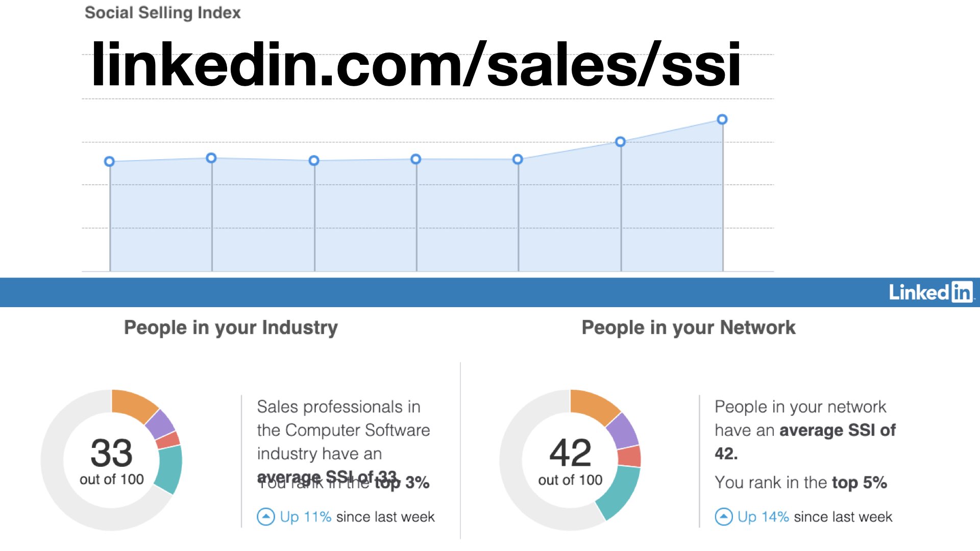The height and width of the screenshot is (551, 980).
Task: Click the purple segment of the network donut
Action: (x=623, y=430)
